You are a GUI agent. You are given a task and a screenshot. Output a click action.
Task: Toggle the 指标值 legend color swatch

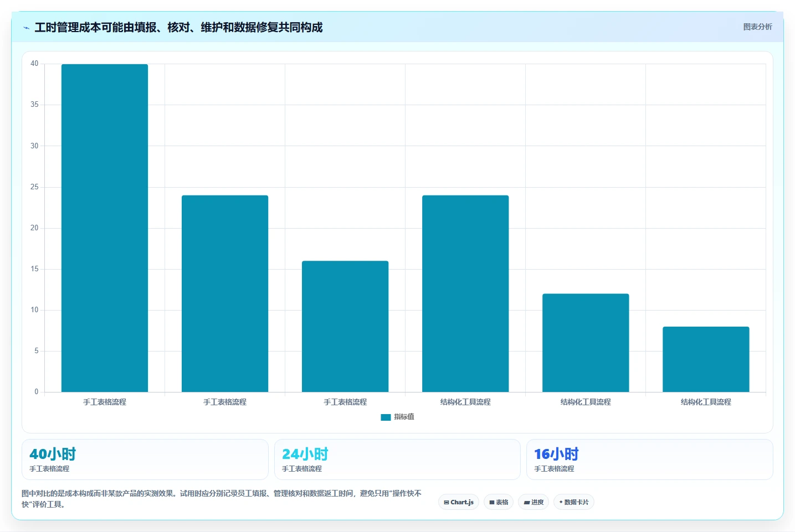click(386, 417)
